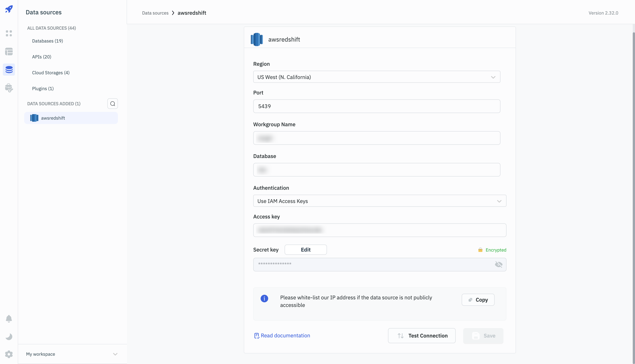The width and height of the screenshot is (635, 364).
Task: Click the search icon in data sources
Action: coord(112,104)
